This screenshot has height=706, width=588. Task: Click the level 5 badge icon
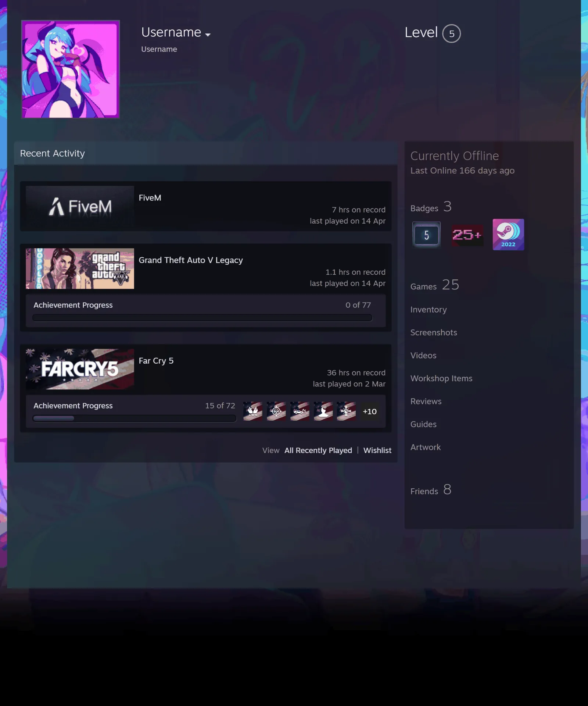[426, 235]
